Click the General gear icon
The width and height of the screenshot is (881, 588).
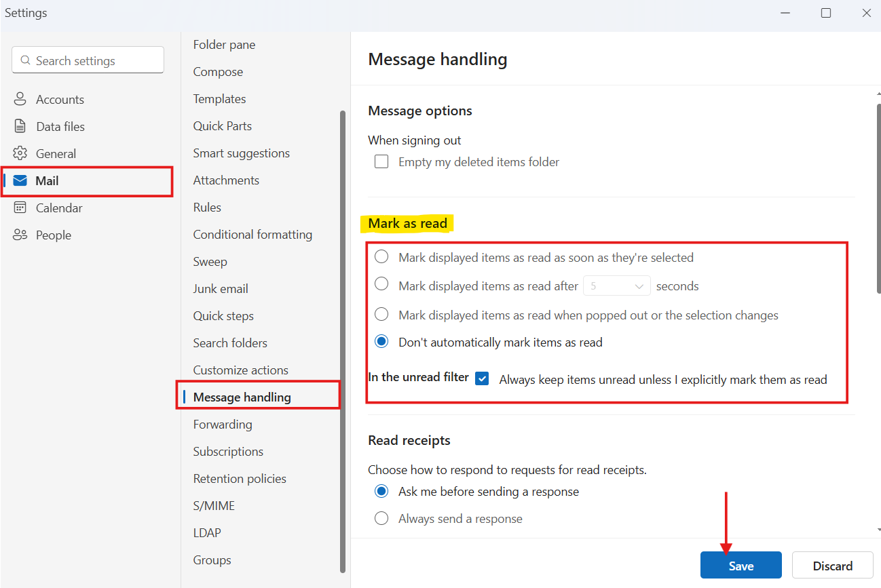[20, 153]
